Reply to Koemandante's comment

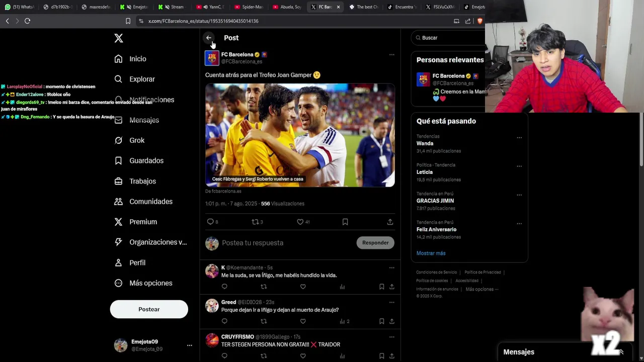point(224,287)
